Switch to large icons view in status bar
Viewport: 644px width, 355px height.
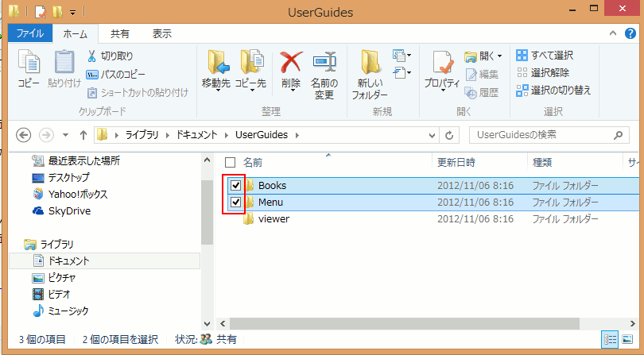[628, 339]
